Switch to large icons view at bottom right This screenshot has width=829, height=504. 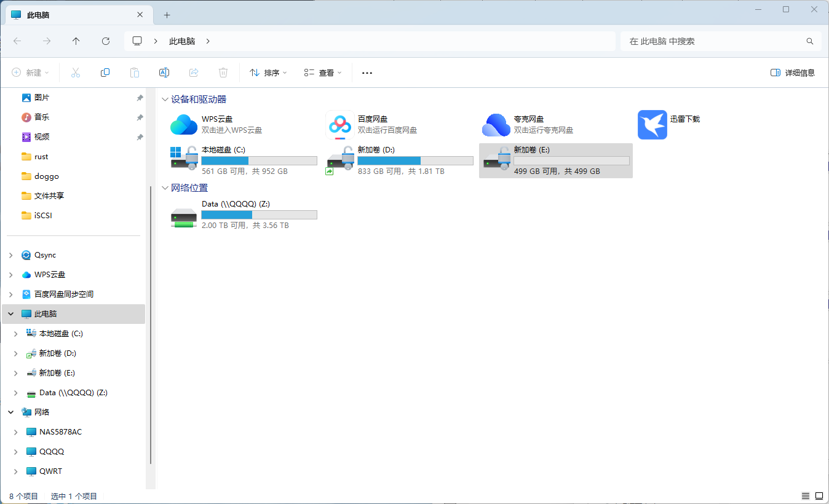click(x=819, y=496)
